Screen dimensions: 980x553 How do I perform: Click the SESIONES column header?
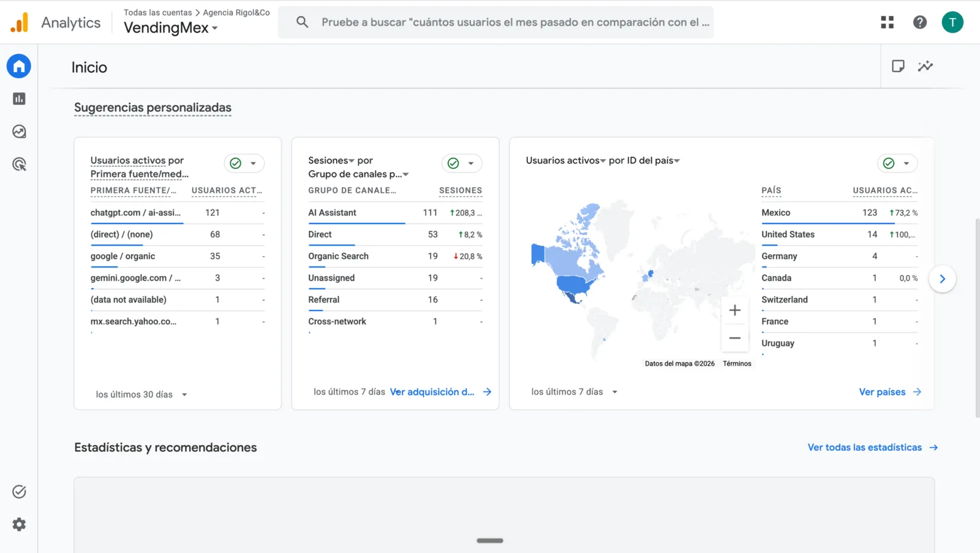pyautogui.click(x=461, y=190)
